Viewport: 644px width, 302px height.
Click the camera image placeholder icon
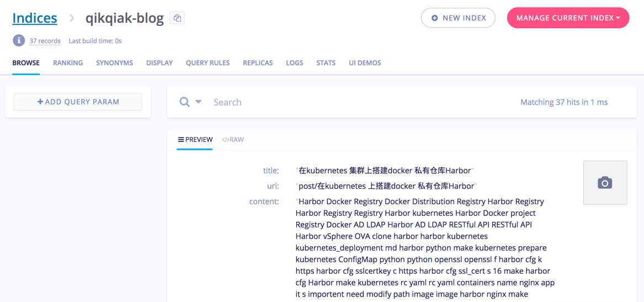605,183
